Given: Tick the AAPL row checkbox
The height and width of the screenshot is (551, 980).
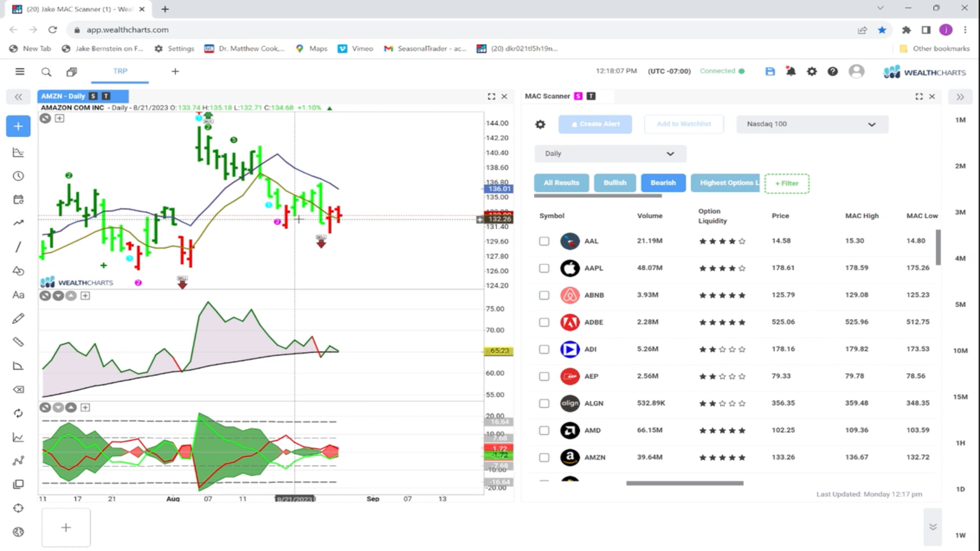Looking at the screenshot, I should pos(544,268).
